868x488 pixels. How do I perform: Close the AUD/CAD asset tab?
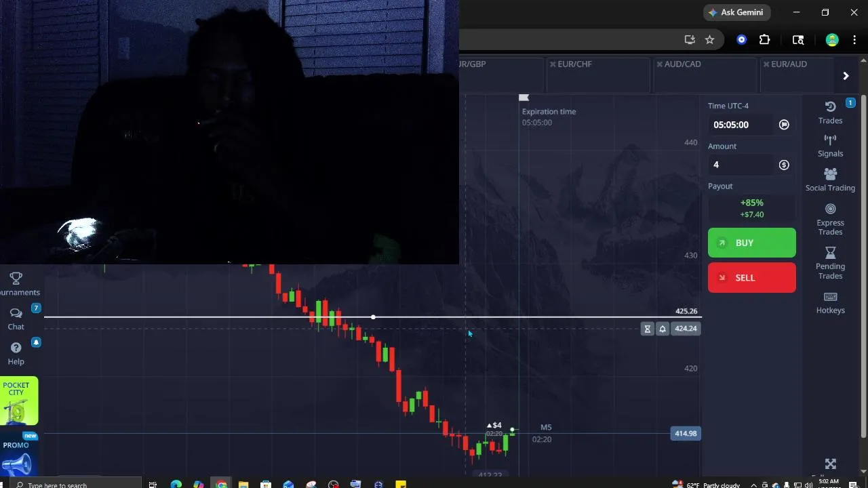[660, 64]
